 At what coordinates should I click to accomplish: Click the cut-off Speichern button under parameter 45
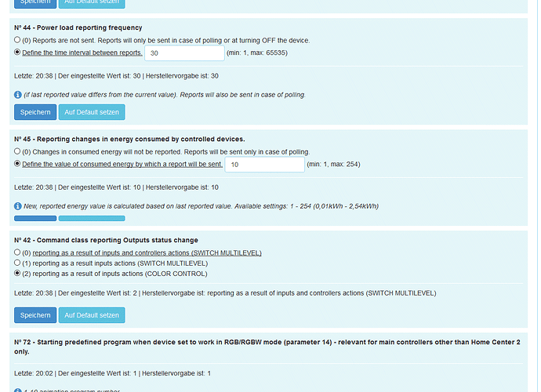coord(35,218)
